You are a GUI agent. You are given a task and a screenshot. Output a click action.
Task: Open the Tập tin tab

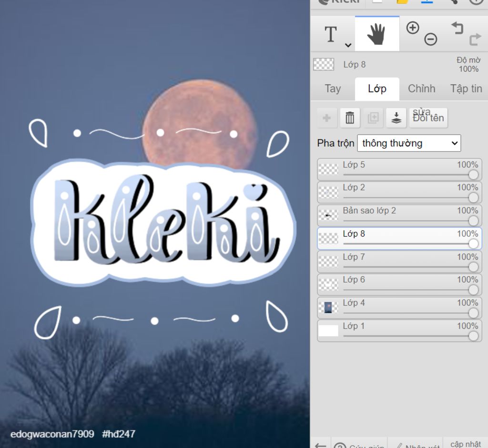point(466,89)
